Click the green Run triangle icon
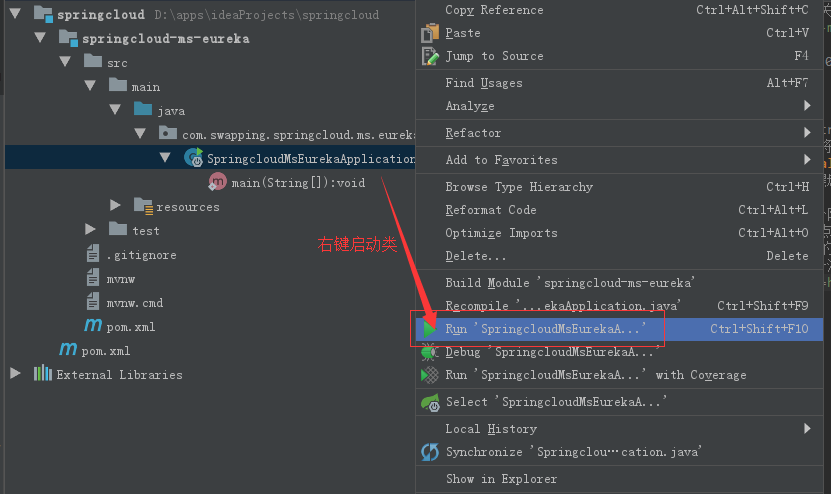This screenshot has height=494, width=831. (x=429, y=329)
